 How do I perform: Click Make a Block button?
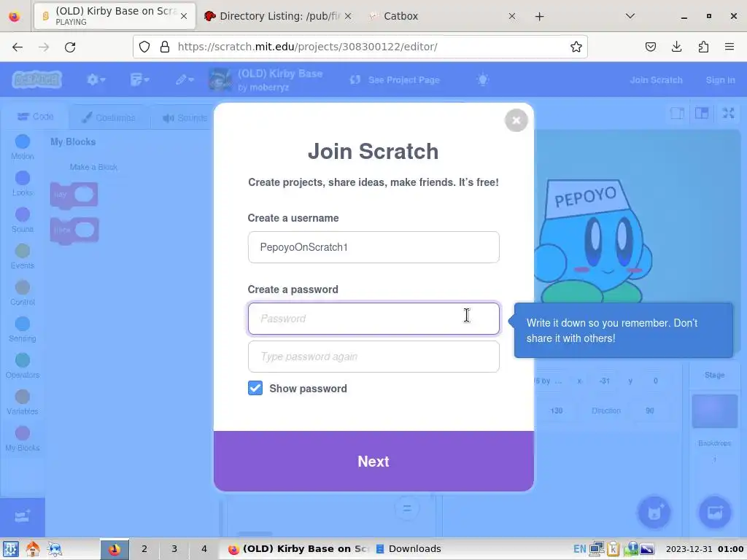[93, 167]
